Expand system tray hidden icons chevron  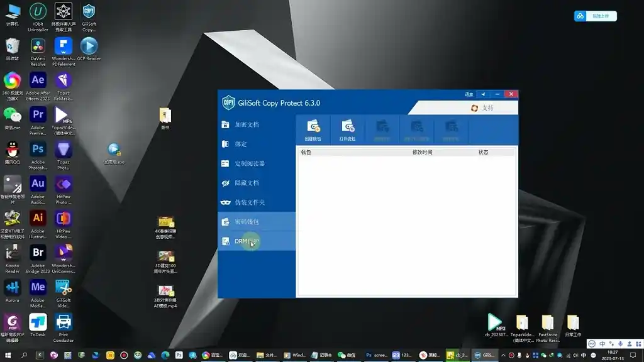503,355
